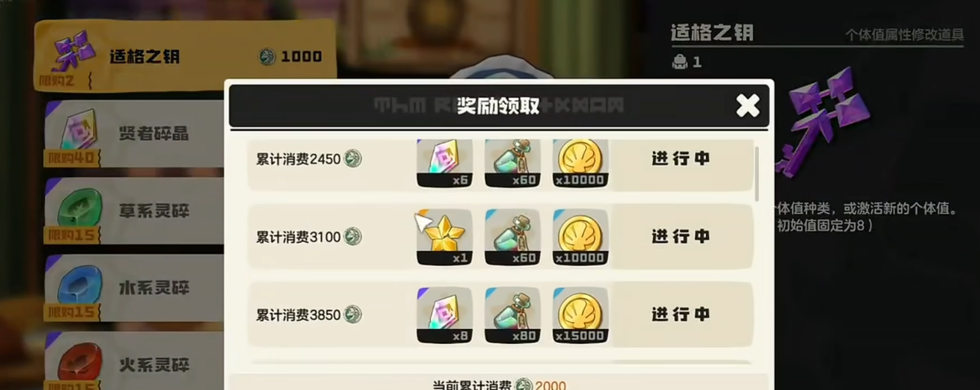Select the 适格之钥 shop item

[185, 56]
